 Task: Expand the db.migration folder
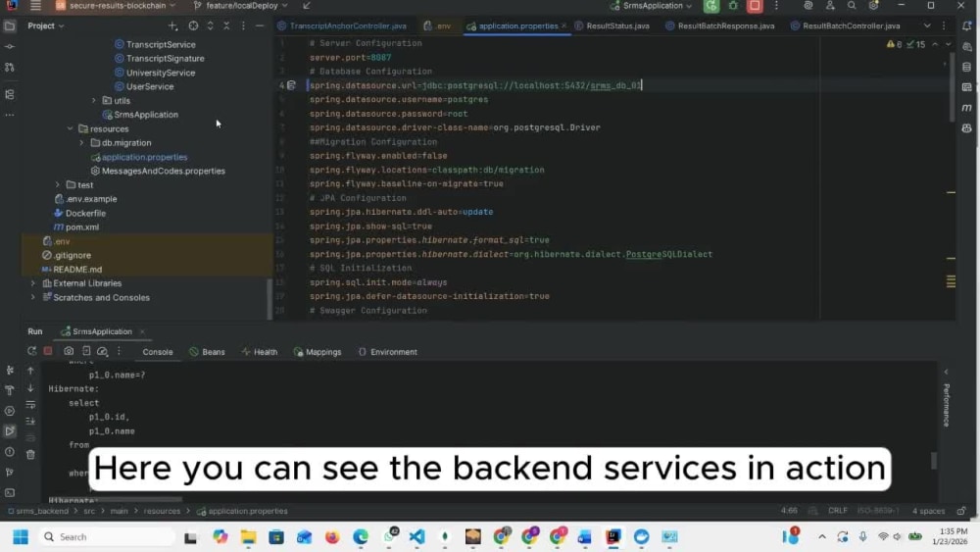tap(82, 142)
